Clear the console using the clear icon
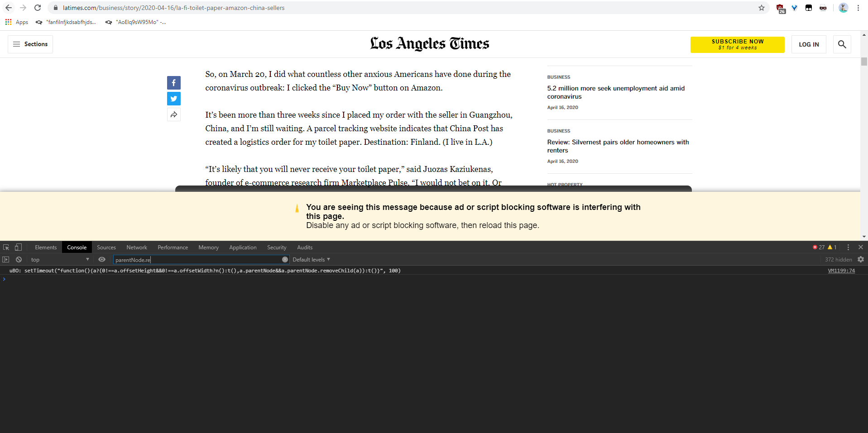The width and height of the screenshot is (868, 433). point(19,259)
